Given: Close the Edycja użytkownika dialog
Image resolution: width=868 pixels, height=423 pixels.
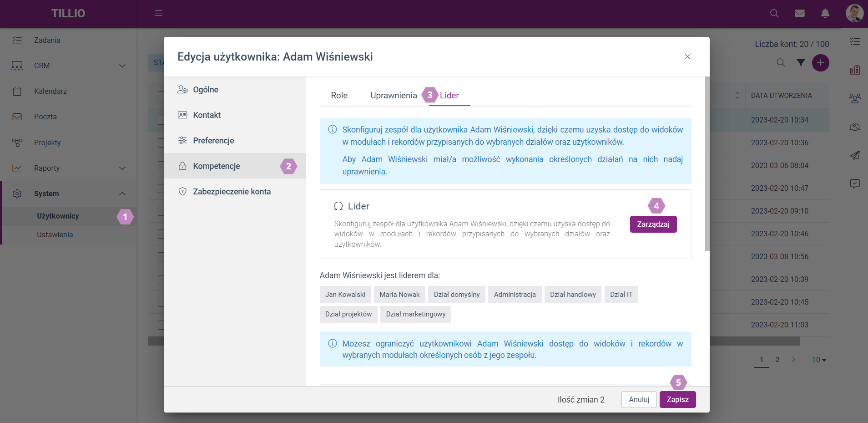Looking at the screenshot, I should (x=687, y=56).
